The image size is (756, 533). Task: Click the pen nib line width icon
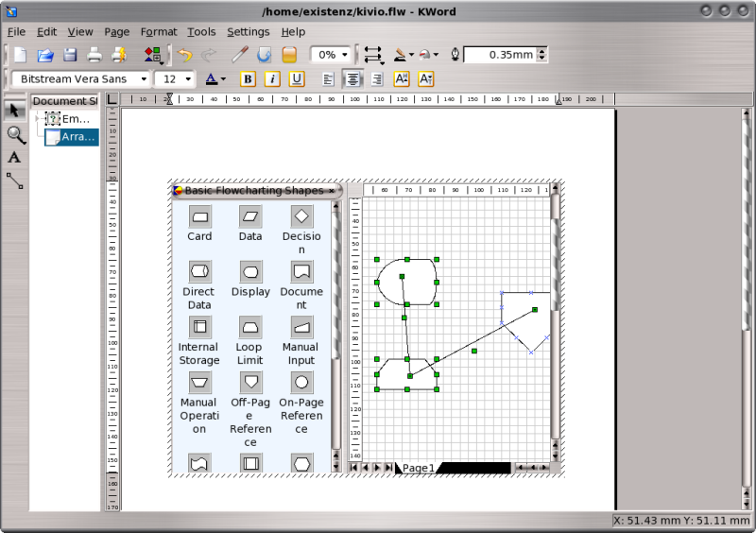point(455,55)
